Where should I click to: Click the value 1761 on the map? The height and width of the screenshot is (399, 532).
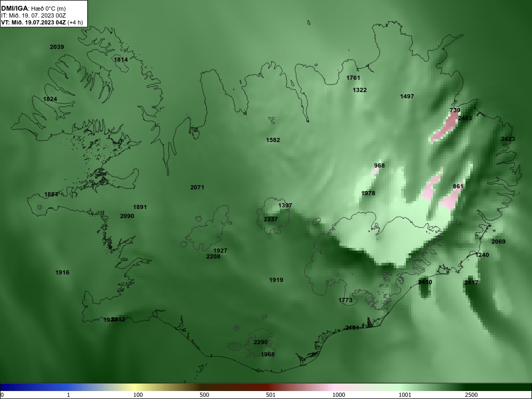(353, 78)
